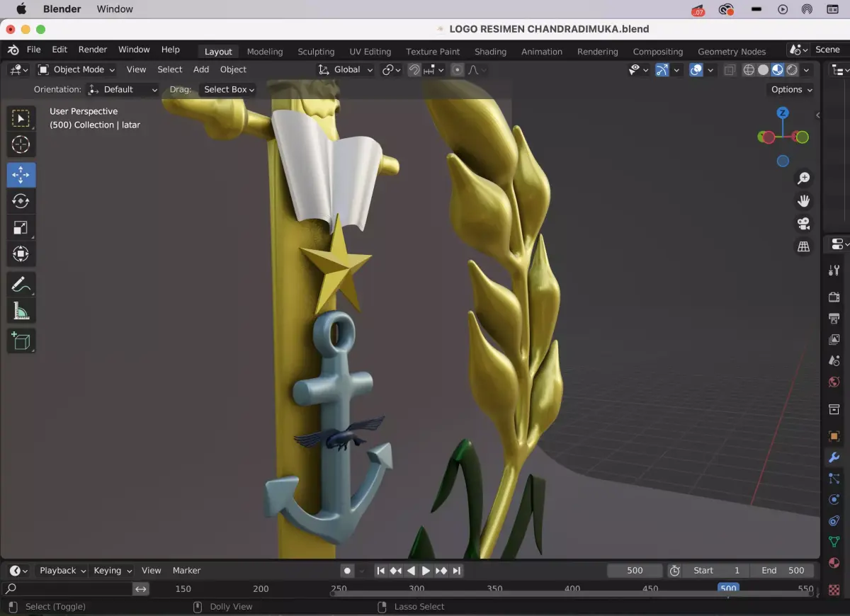This screenshot has width=850, height=616.
Task: Toggle snapping magnet button
Action: coord(414,69)
